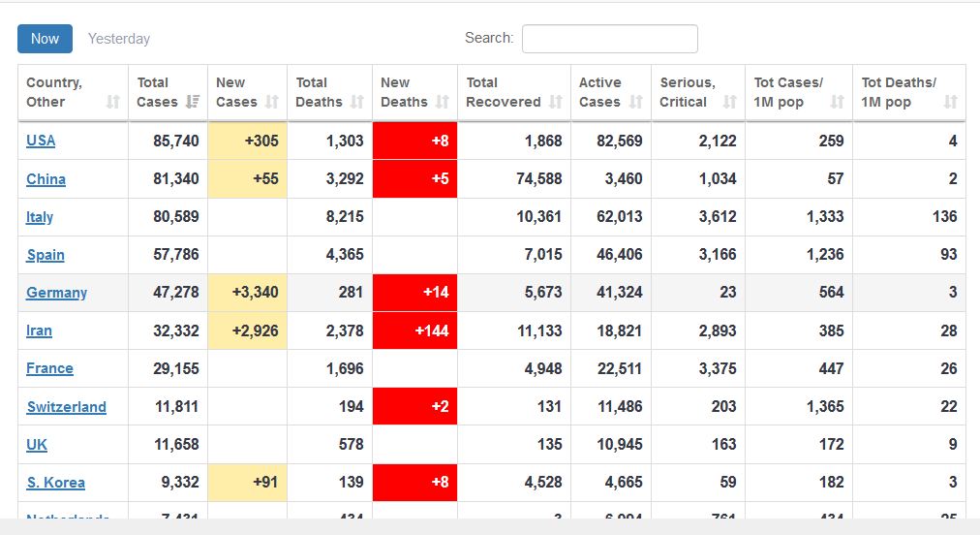This screenshot has width=980, height=535.
Task: Select the Now tab button
Action: point(45,39)
